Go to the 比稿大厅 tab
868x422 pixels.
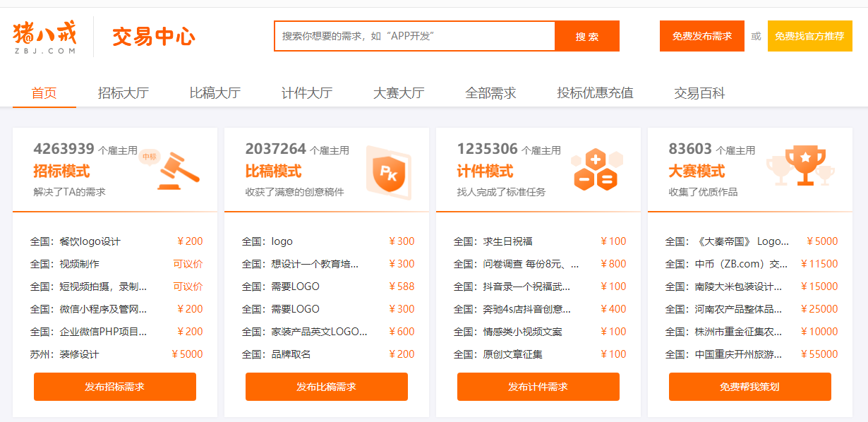[215, 93]
